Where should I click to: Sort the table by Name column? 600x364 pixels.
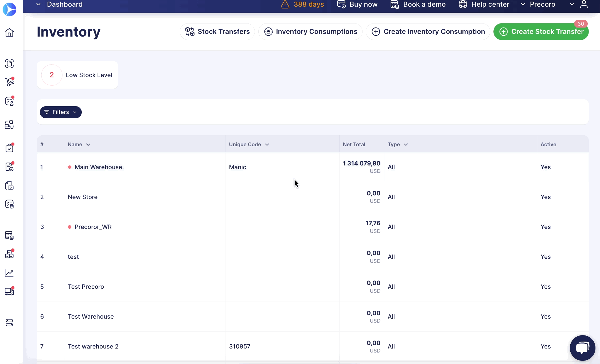click(79, 144)
